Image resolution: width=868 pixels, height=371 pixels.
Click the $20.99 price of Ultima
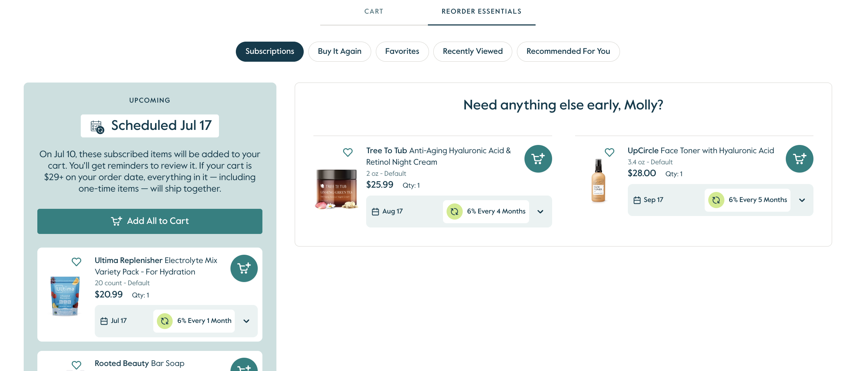tap(109, 295)
